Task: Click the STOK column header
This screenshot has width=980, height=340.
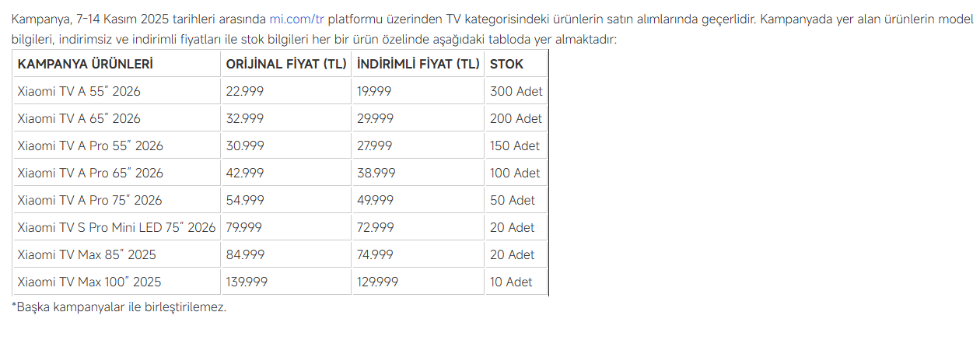Action: coord(506,64)
